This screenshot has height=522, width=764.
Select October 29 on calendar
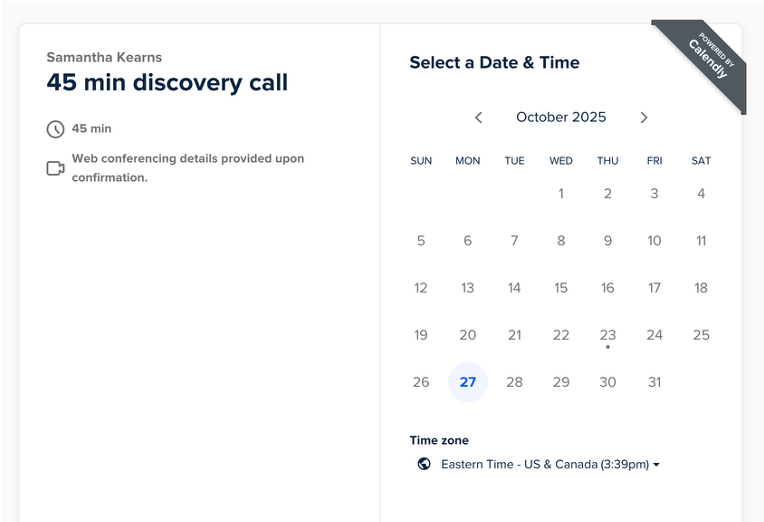(x=561, y=382)
